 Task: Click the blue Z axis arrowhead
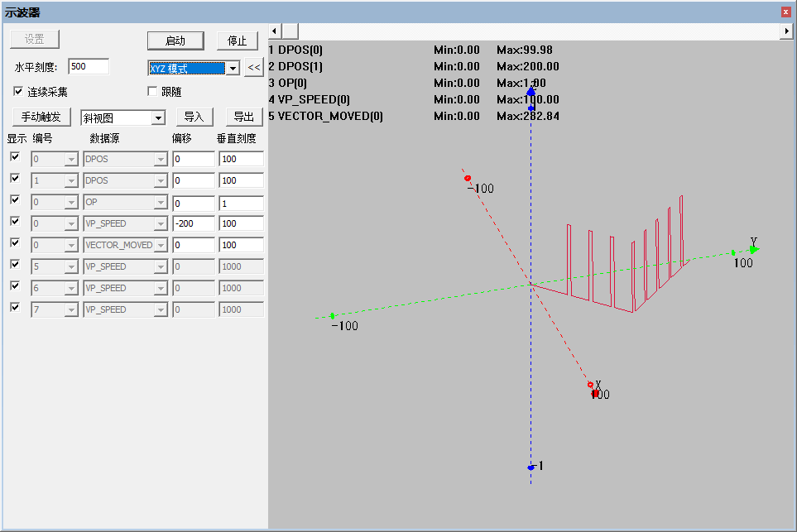[531, 92]
